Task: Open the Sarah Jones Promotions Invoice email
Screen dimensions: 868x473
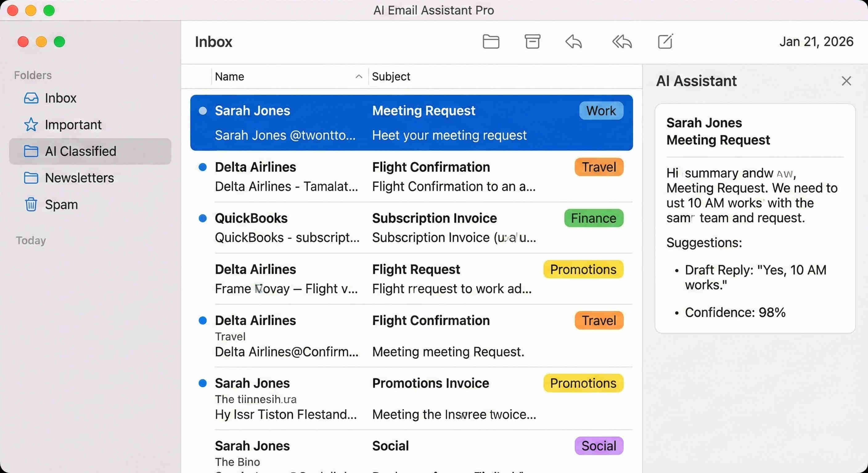Action: [411, 398]
